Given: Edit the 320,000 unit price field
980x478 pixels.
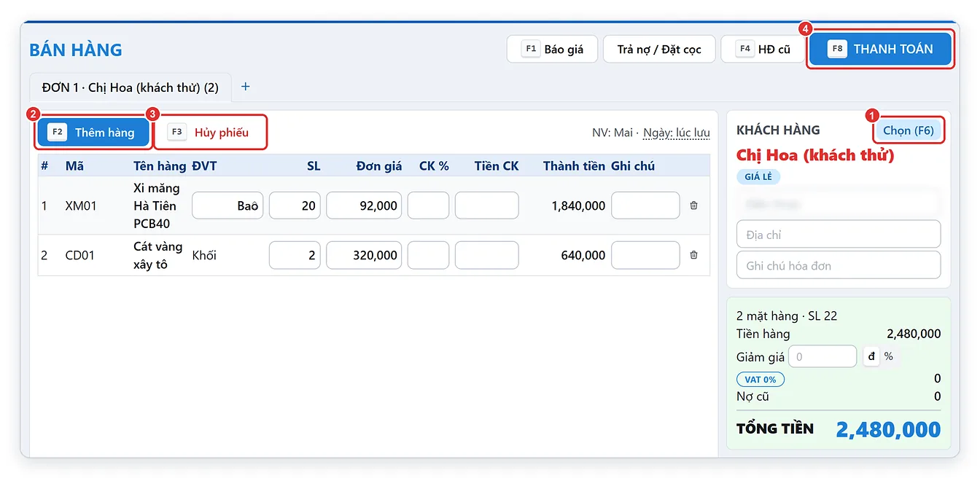Looking at the screenshot, I should coord(364,255).
